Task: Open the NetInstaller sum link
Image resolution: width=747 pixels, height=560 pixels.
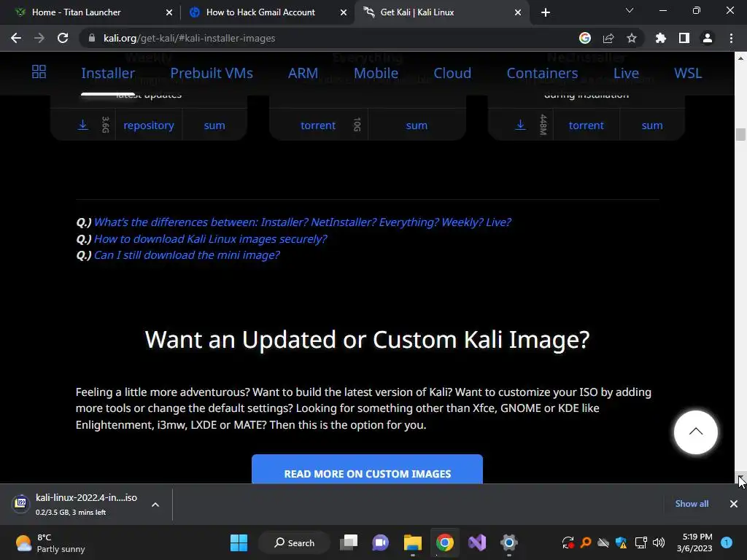Action: tap(651, 125)
